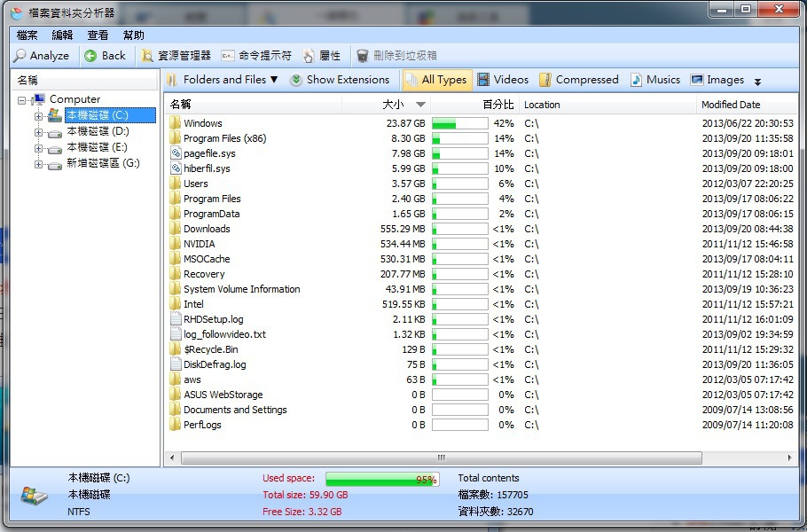This screenshot has width=807, height=532.
Task: Expand the filter bar overflow arrow
Action: tap(757, 82)
